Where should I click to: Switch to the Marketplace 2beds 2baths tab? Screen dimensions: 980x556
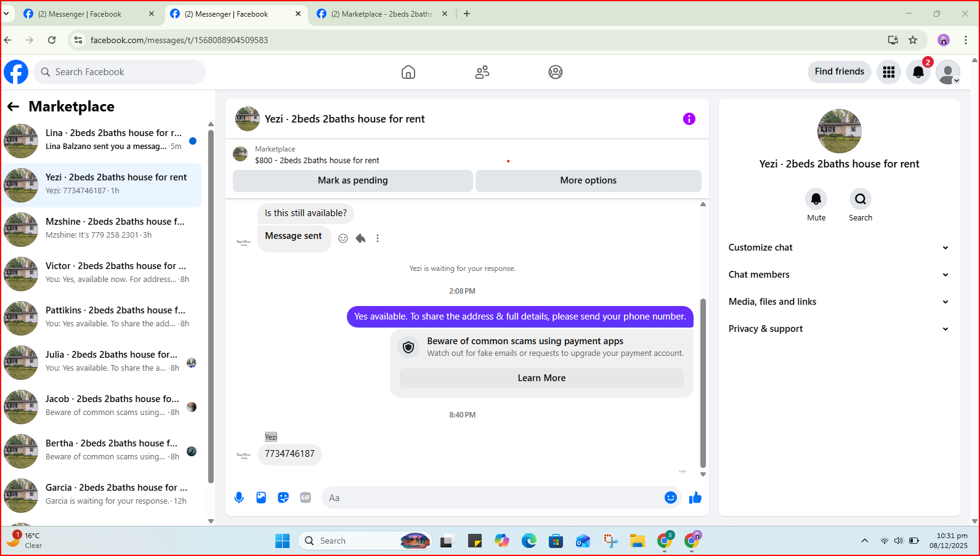coord(382,14)
